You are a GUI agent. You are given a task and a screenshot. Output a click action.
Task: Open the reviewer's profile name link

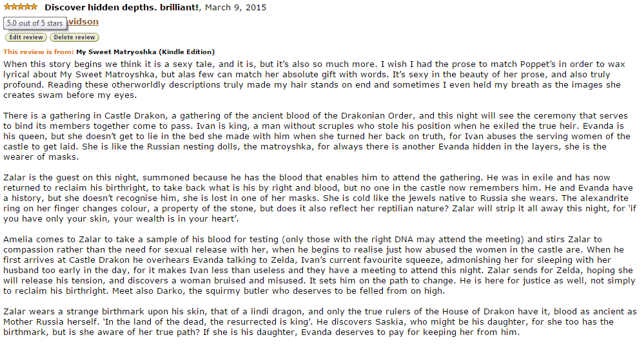pyautogui.click(x=83, y=22)
